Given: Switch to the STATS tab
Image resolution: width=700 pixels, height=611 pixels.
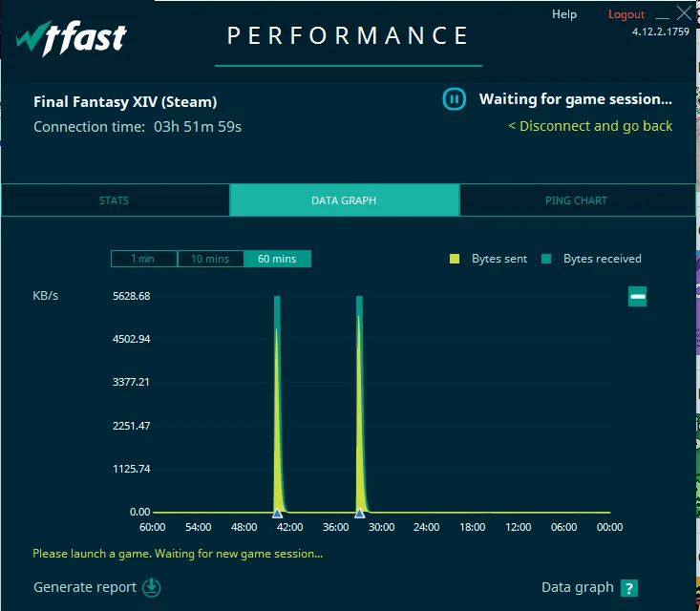Looking at the screenshot, I should (115, 200).
